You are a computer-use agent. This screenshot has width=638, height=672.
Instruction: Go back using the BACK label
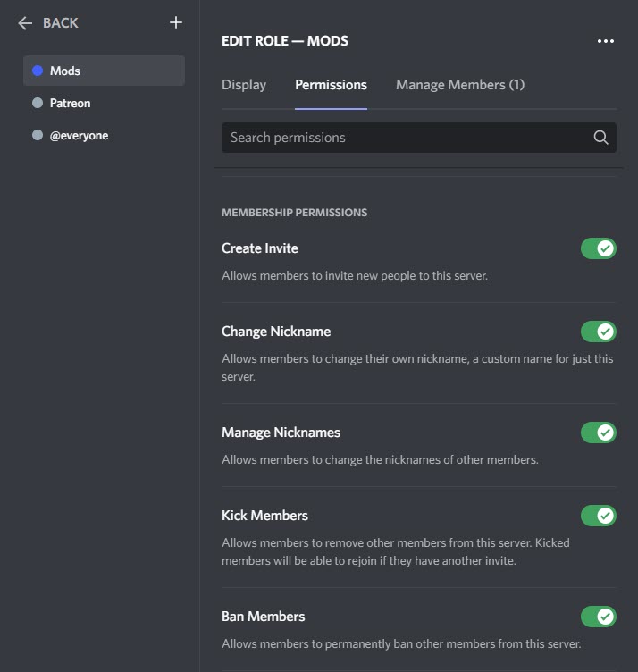(x=61, y=22)
